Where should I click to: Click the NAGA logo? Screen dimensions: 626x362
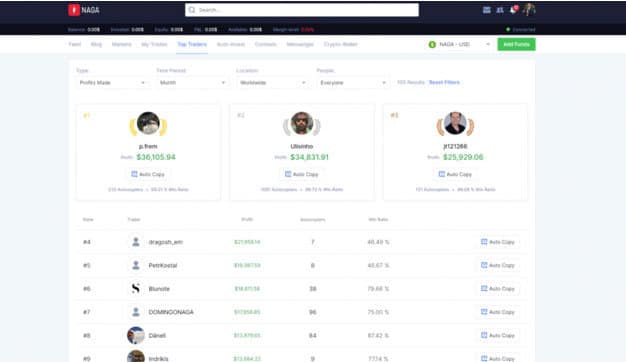click(84, 10)
